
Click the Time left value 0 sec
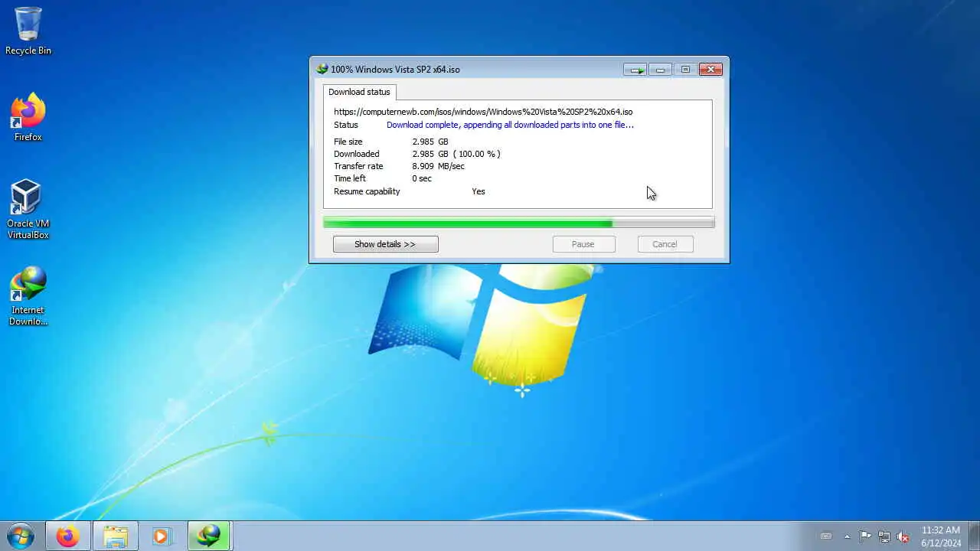[422, 178]
